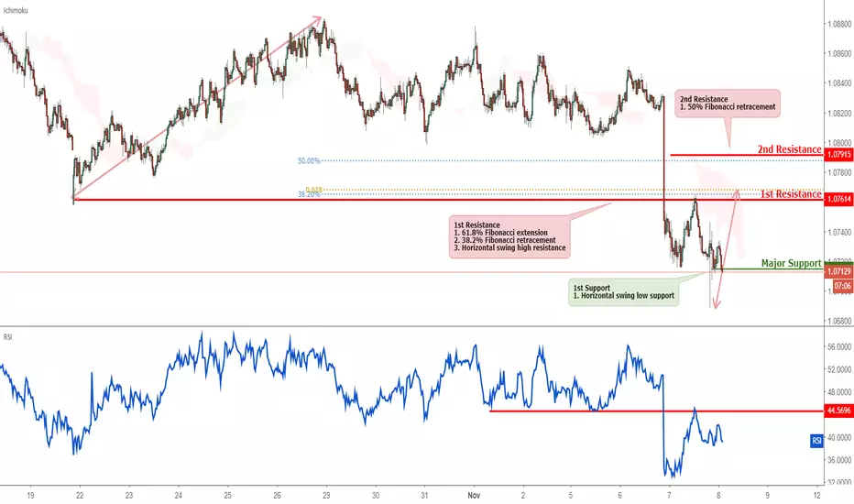This screenshot has width=854, height=504.
Task: Select the 1st Resistance Fibonacci extension note box
Action: tap(509, 236)
